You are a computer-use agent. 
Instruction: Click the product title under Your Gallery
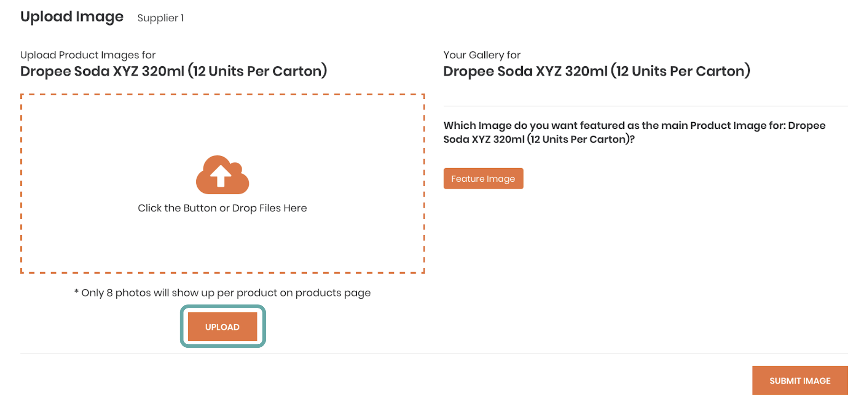[x=597, y=71]
